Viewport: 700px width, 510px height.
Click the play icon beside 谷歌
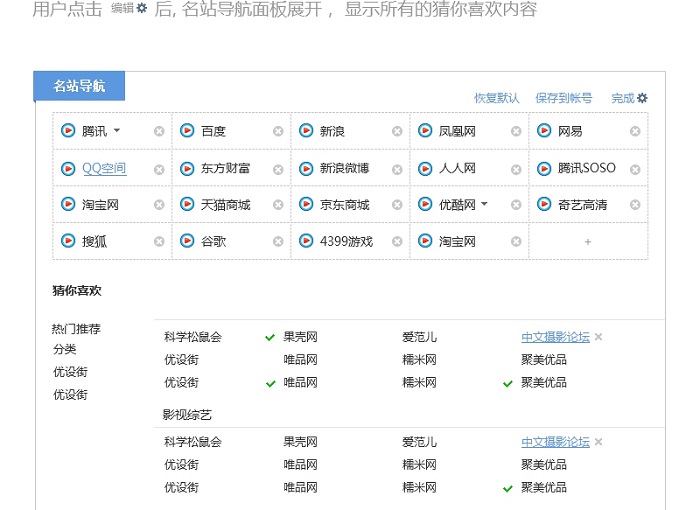[187, 241]
